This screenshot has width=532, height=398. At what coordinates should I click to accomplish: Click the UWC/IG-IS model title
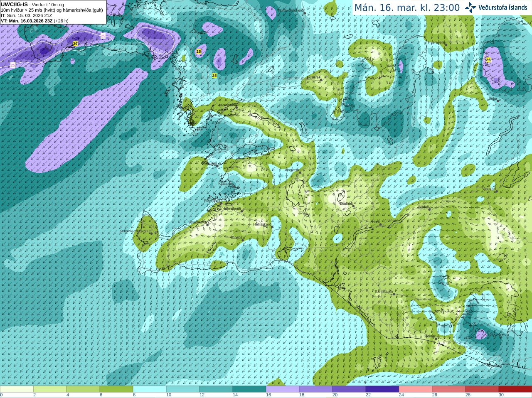tap(14, 4)
